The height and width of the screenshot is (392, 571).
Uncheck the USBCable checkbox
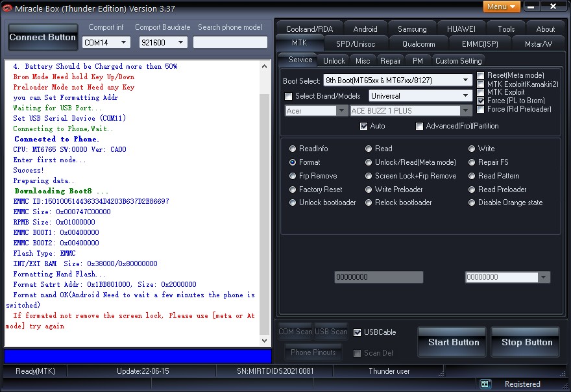(x=358, y=332)
